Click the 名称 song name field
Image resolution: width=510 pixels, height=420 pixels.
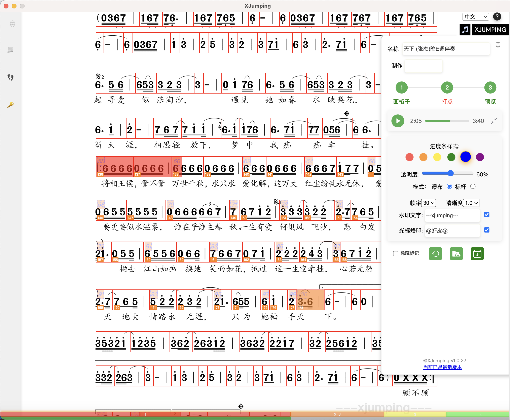coord(446,49)
